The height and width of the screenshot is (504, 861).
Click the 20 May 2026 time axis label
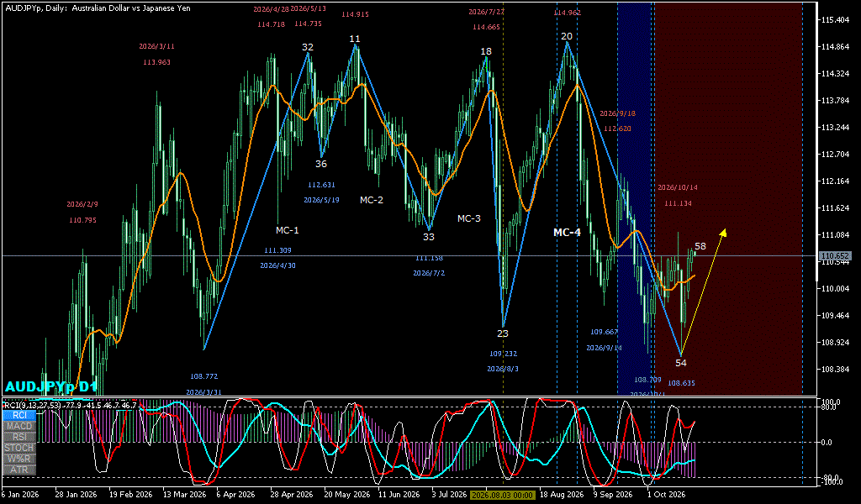tap(346, 495)
